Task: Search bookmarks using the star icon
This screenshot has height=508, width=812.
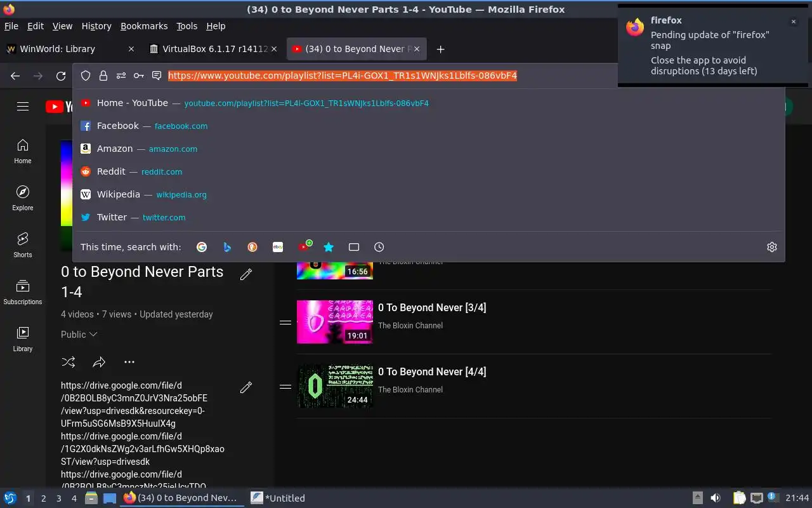Action: click(329, 247)
